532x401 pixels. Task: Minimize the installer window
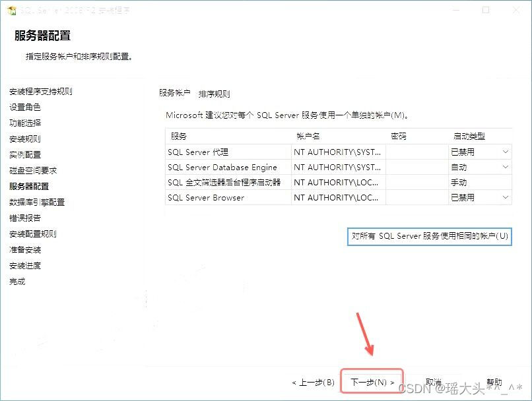pos(455,10)
